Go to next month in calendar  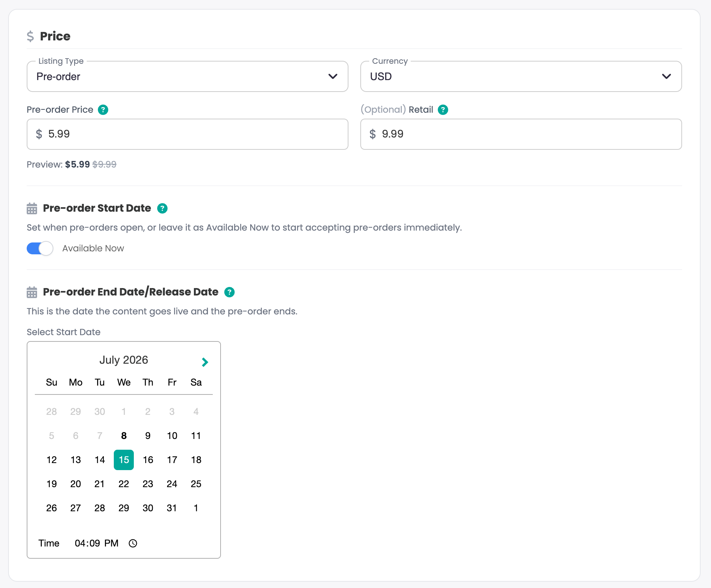[x=205, y=362]
